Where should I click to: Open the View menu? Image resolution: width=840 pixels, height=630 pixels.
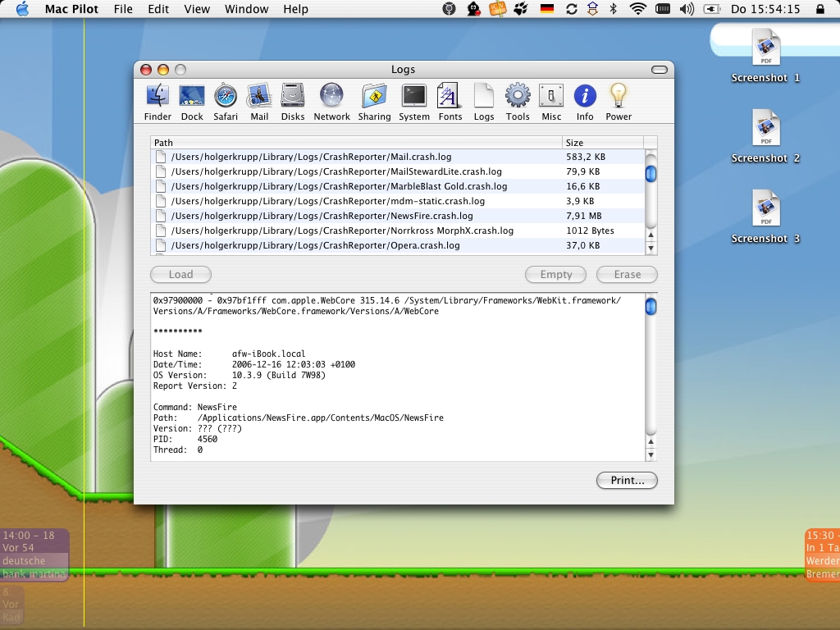point(197,9)
